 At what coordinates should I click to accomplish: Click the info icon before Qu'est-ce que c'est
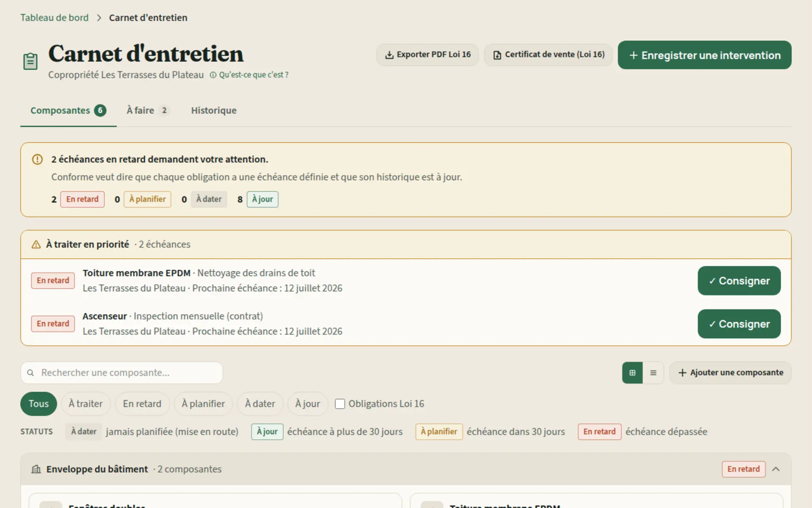(213, 75)
